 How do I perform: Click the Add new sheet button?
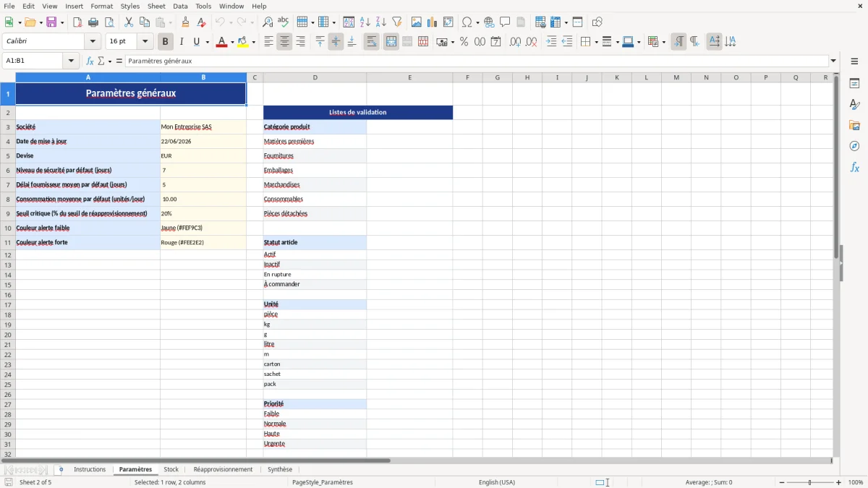click(61, 470)
